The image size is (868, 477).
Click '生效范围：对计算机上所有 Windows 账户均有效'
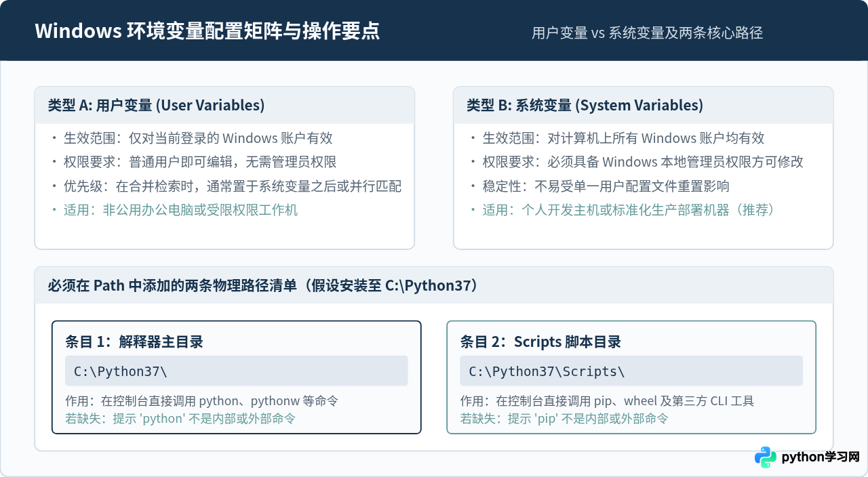tap(623, 138)
